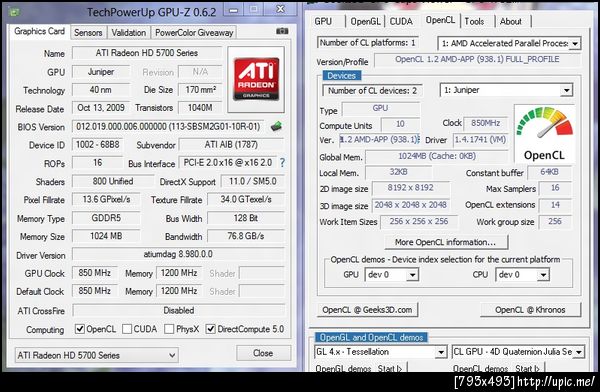Open the GPU 'dev 0' demo dropdown
Image resolution: width=600 pixels, height=392 pixels.
pyautogui.click(x=392, y=274)
